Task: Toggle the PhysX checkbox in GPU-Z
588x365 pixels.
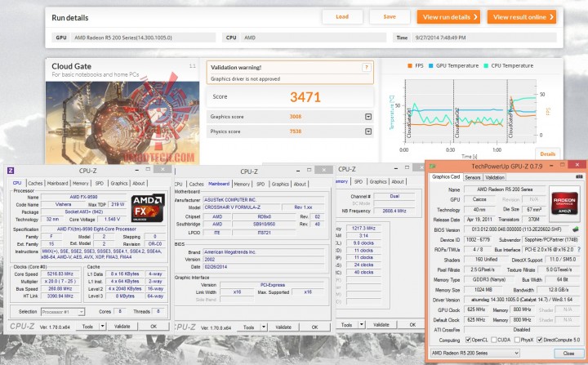Action: [x=517, y=340]
